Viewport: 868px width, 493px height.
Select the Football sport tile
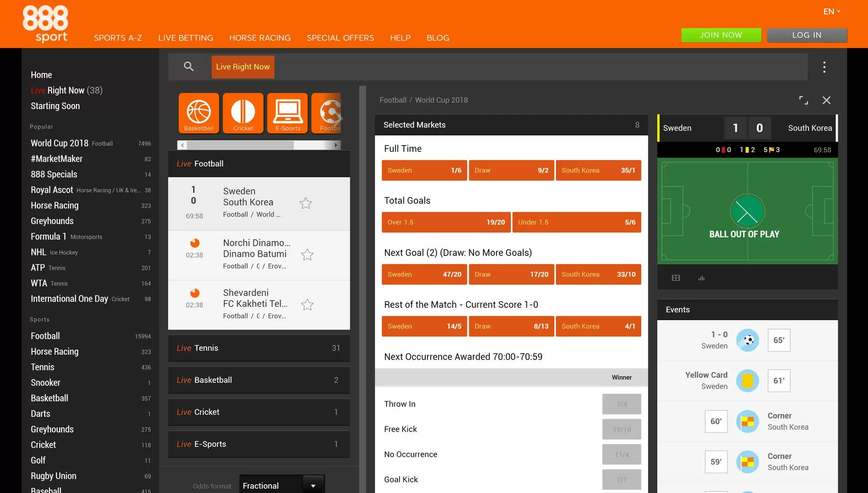326,113
